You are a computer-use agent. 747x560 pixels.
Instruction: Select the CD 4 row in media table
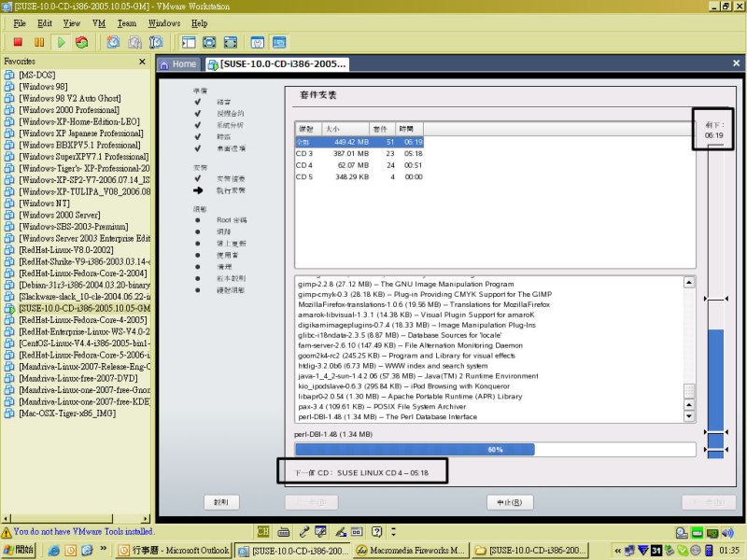click(x=359, y=165)
